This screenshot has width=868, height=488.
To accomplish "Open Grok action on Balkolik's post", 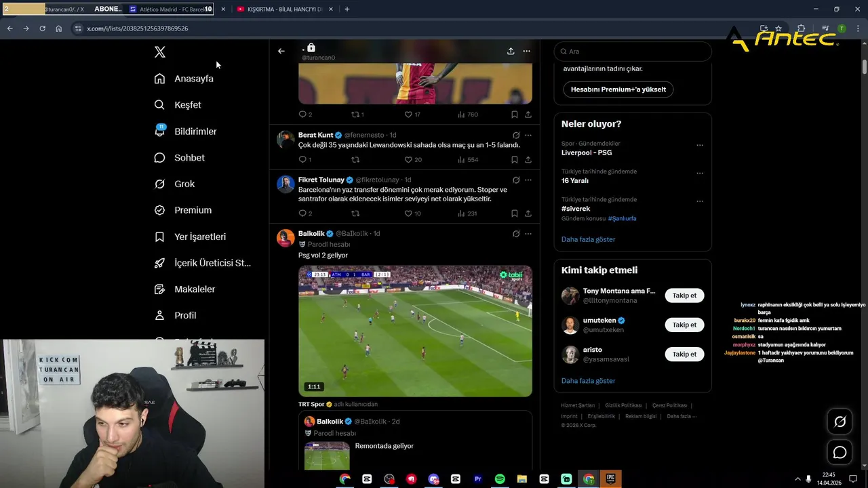I will 516,234.
